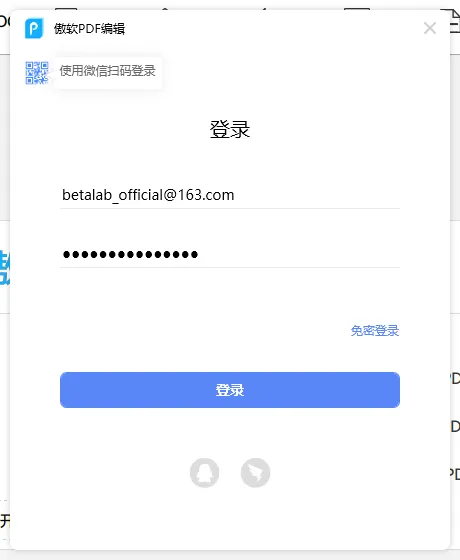Viewport: 460px width, 560px height.
Task: Click the 傲软PDF编辑 window title text
Action: coord(89,29)
